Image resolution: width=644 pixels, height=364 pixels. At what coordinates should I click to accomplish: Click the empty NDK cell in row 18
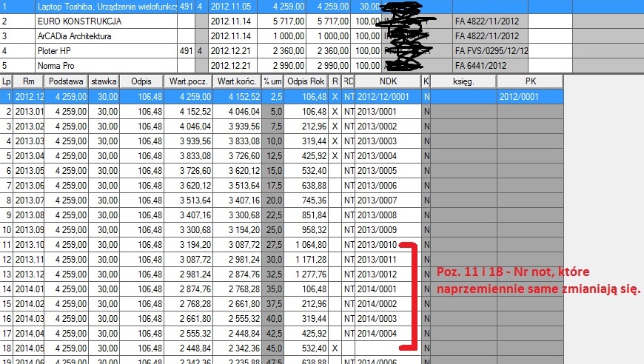(388, 348)
